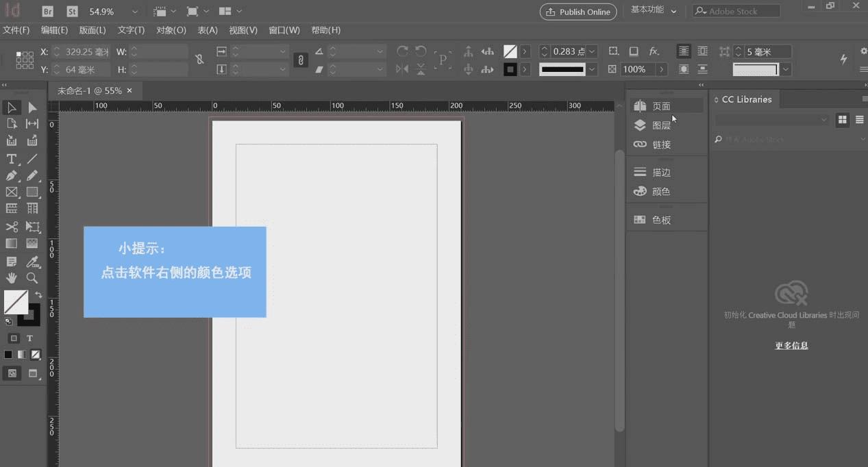Choose the Direct Selection tool
This screenshot has height=467, width=868.
(x=32, y=108)
